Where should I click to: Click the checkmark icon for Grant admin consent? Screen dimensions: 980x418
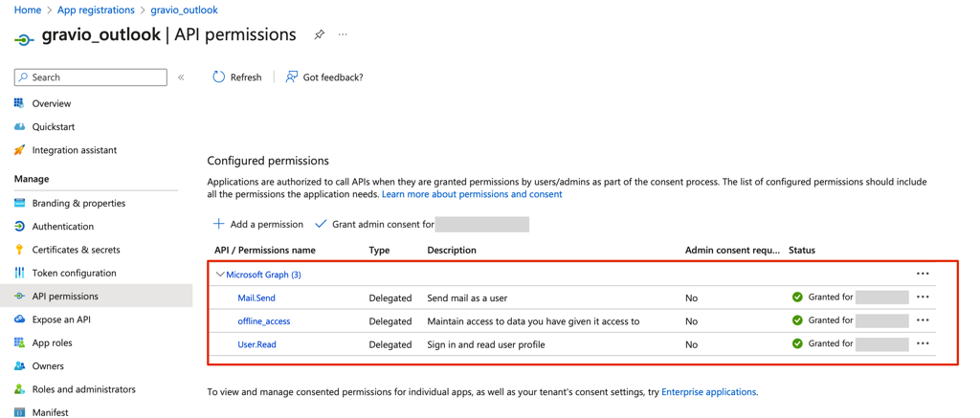click(322, 224)
